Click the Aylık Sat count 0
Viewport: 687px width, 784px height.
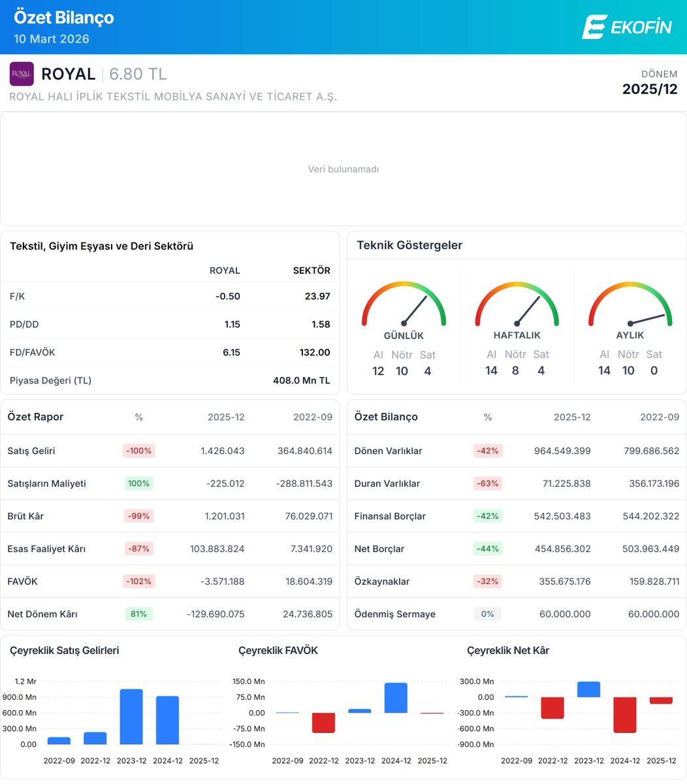click(x=654, y=370)
